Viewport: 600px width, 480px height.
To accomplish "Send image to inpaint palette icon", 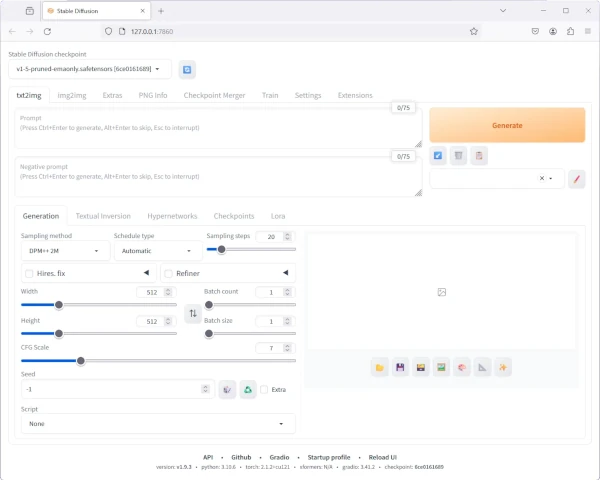I will [x=462, y=367].
